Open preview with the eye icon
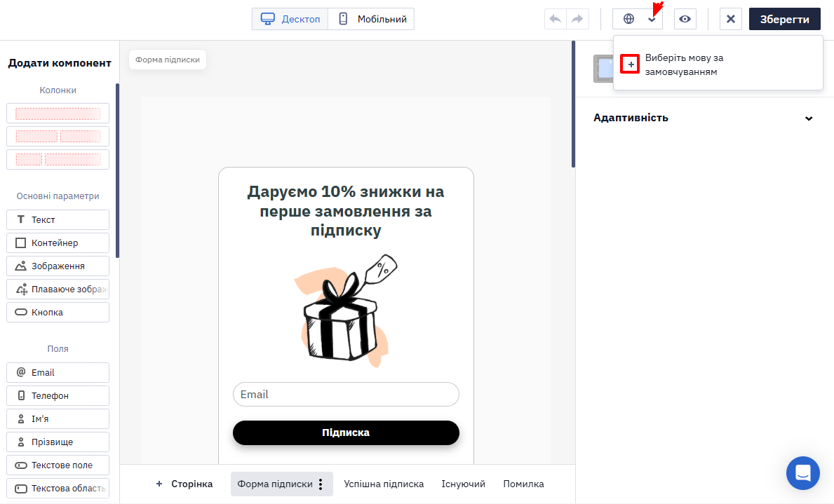 [x=685, y=19]
